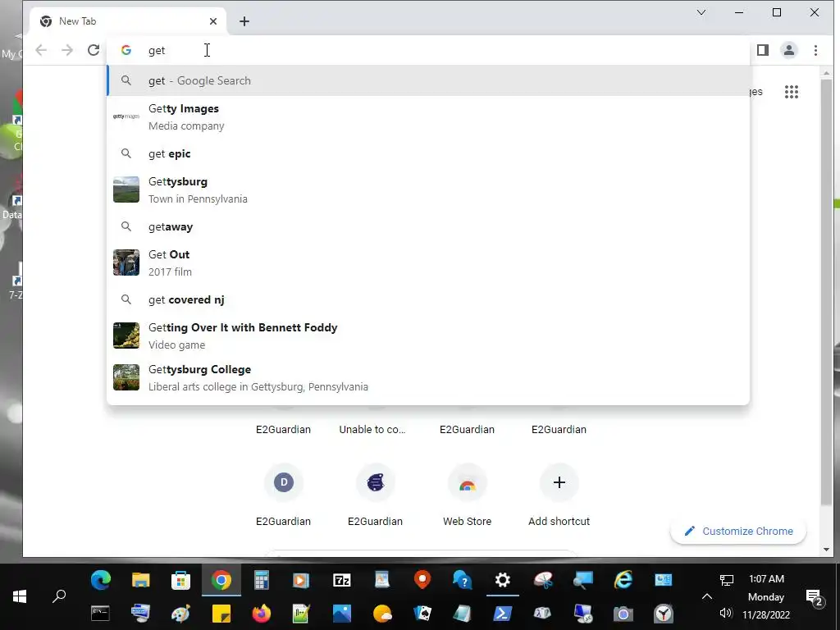Open the volume speaker icon
840x630 pixels.
pyautogui.click(x=726, y=613)
